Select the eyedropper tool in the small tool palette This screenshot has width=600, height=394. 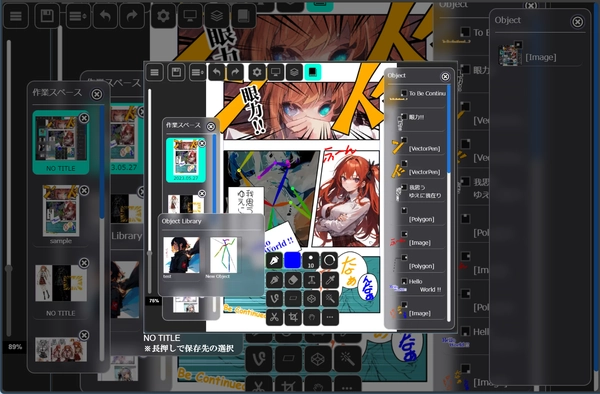click(x=330, y=280)
